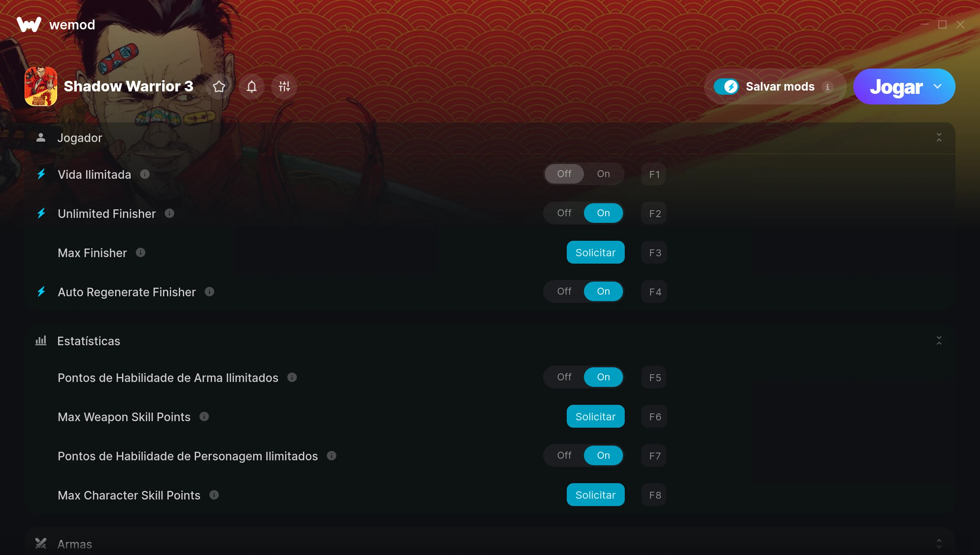
Task: Turn On Vida Ilimitada
Action: (x=604, y=174)
